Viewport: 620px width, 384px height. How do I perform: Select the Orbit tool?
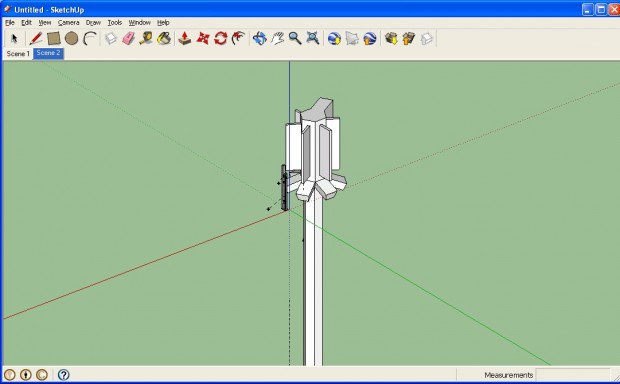260,38
